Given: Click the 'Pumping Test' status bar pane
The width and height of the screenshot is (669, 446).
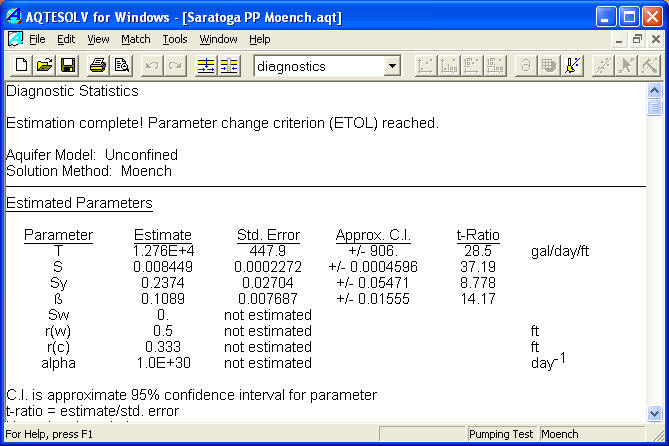Looking at the screenshot, I should click(501, 434).
